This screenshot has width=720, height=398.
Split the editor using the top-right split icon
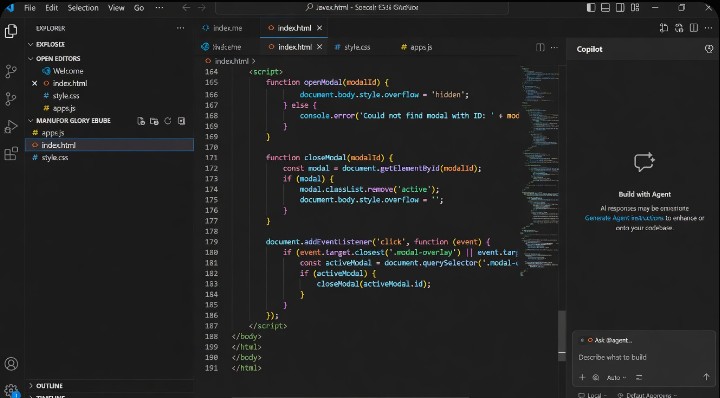point(694,28)
